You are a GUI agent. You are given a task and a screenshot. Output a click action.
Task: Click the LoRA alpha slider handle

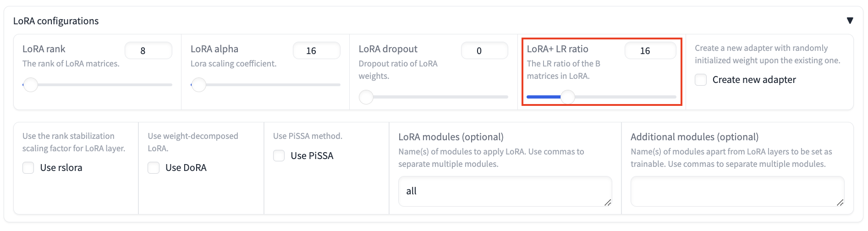pos(198,85)
